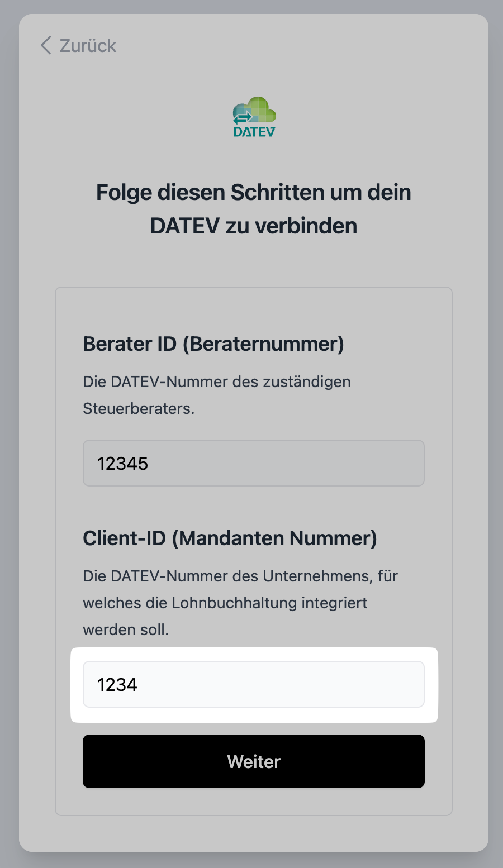Click the double-arrow symbol in the DATEV logo

pyautogui.click(x=243, y=118)
